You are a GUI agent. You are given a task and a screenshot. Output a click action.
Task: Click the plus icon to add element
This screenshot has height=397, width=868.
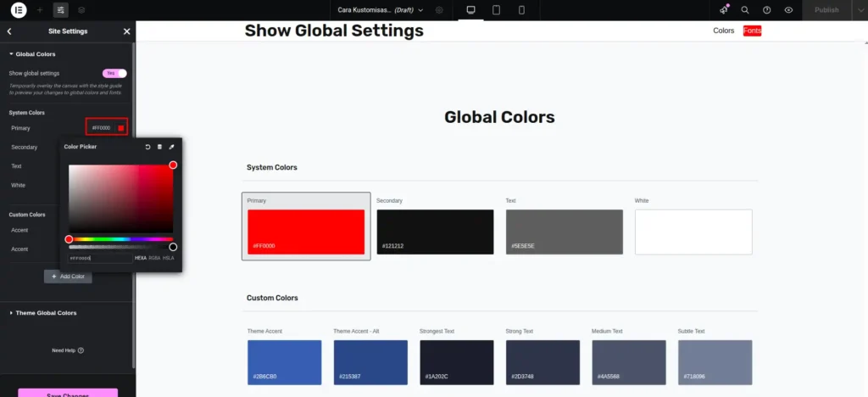pyautogui.click(x=39, y=10)
